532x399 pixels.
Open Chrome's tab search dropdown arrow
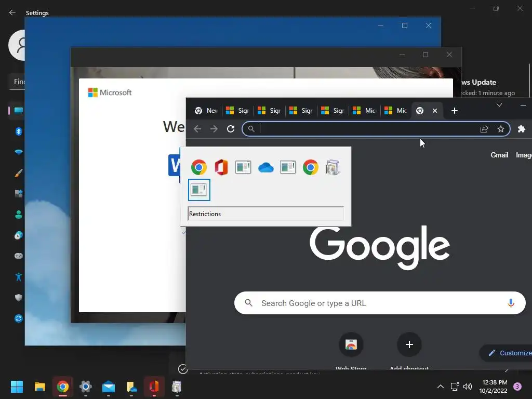point(499,105)
